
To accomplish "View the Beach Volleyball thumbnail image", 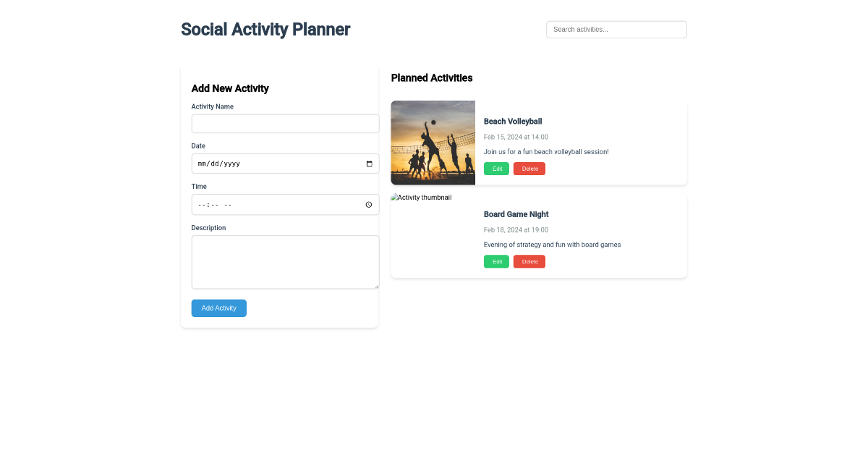I will click(433, 143).
